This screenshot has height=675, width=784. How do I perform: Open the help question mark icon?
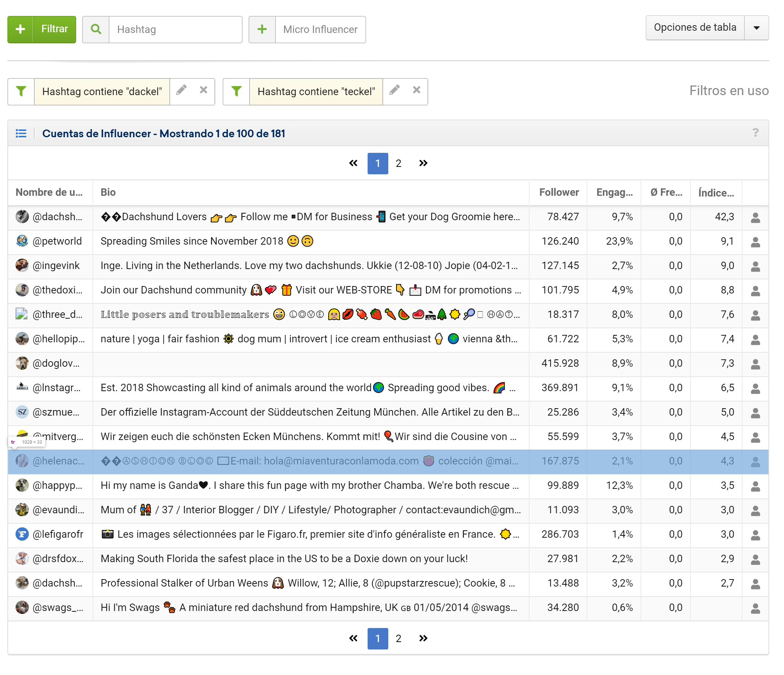(755, 133)
